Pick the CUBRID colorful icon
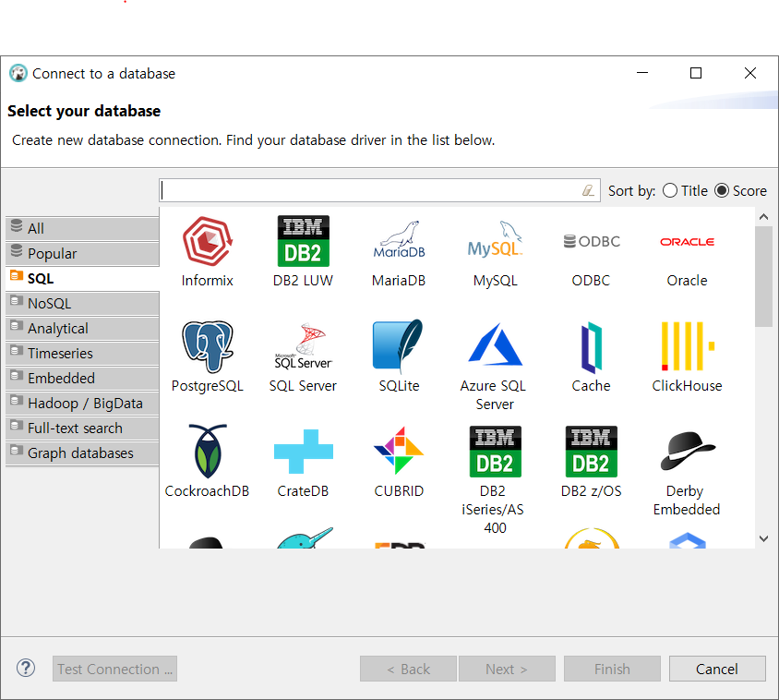Screen dimensions: 779x700 (x=399, y=452)
